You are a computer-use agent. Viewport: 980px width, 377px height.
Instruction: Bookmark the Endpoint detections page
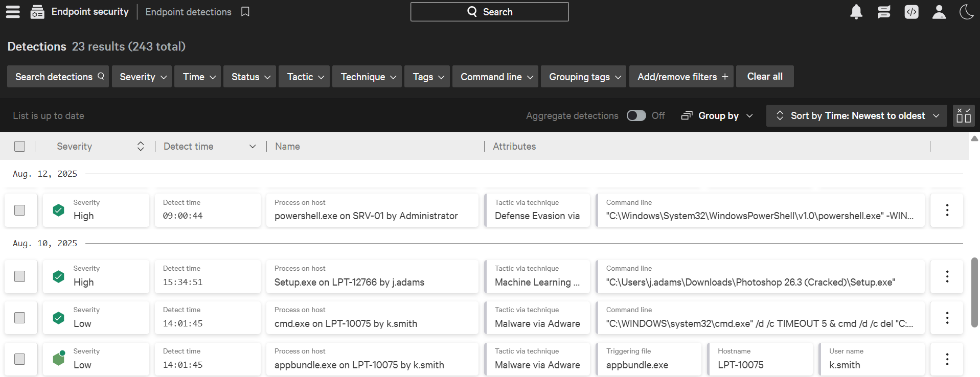[x=245, y=12]
